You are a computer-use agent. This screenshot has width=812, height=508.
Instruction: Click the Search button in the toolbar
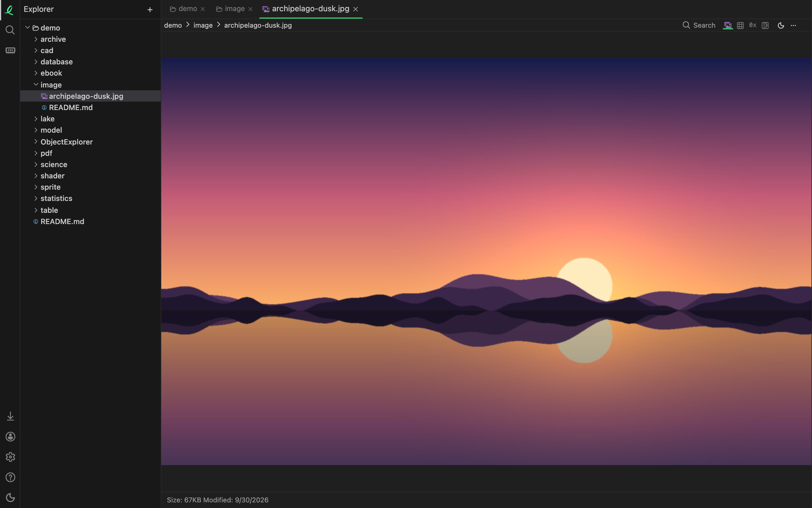[x=699, y=25]
